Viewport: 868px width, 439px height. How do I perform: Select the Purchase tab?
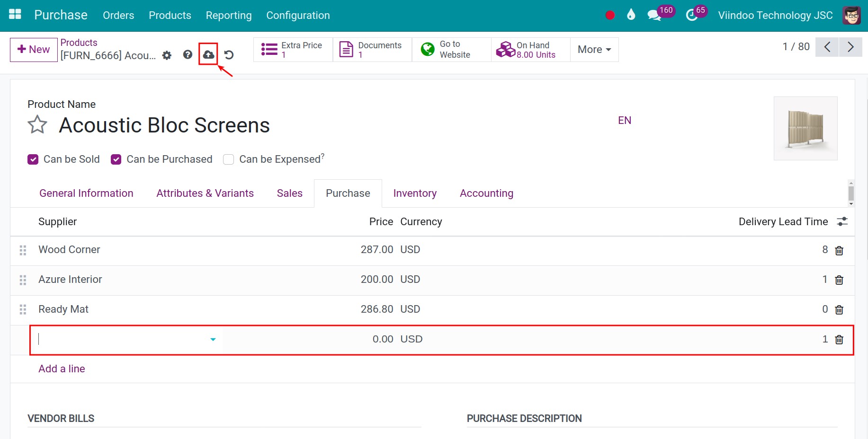pos(348,193)
